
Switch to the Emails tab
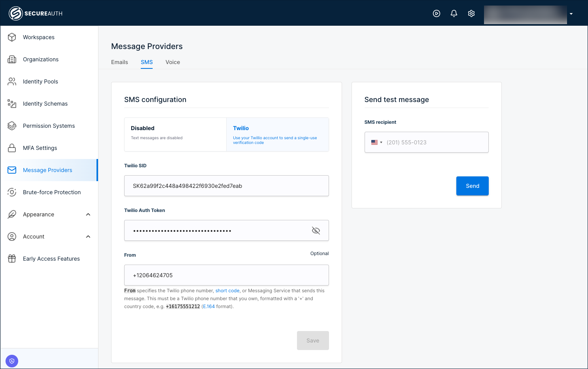[x=119, y=62]
